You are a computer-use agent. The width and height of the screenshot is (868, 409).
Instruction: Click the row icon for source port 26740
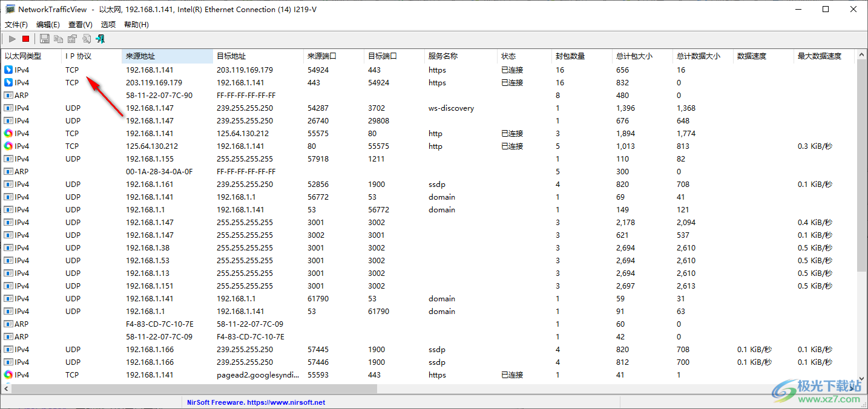click(x=8, y=120)
